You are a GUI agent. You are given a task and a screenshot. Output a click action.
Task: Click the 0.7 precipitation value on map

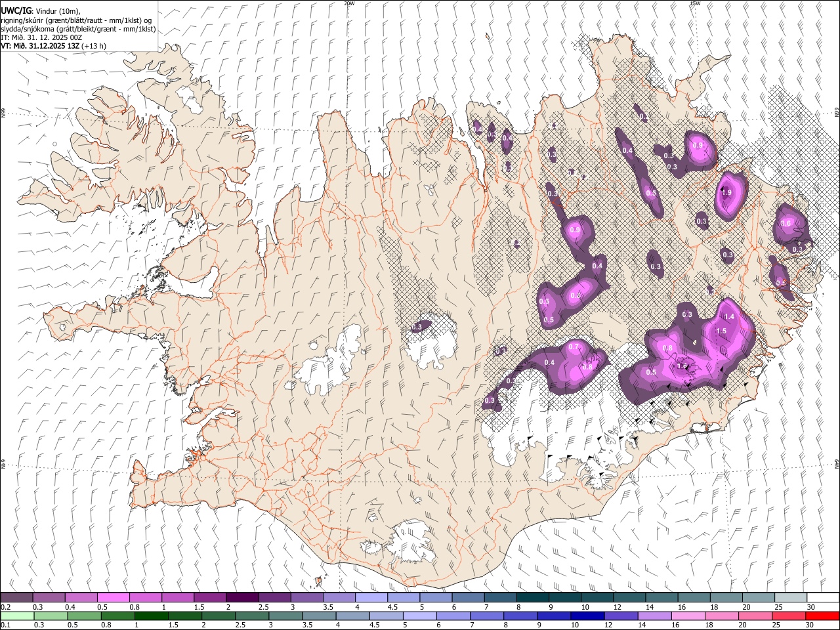pyautogui.click(x=574, y=346)
